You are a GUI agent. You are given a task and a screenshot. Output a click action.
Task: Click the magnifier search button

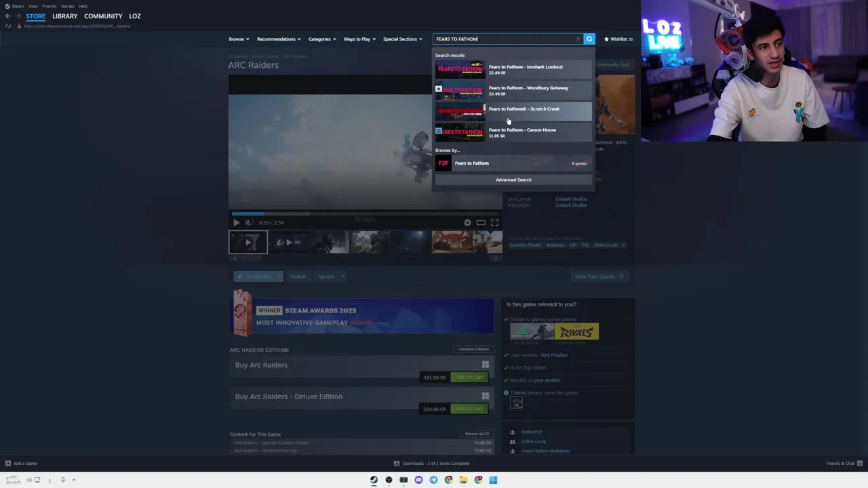(589, 39)
